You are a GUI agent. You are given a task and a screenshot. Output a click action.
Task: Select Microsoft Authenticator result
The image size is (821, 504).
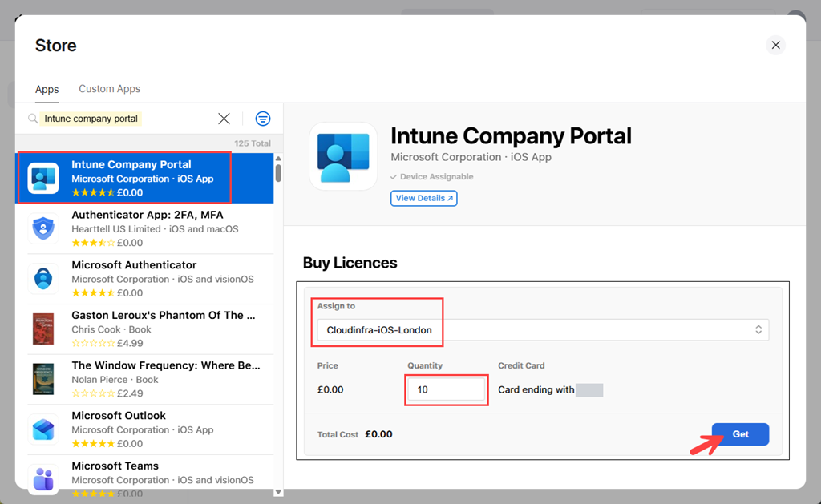[144, 278]
